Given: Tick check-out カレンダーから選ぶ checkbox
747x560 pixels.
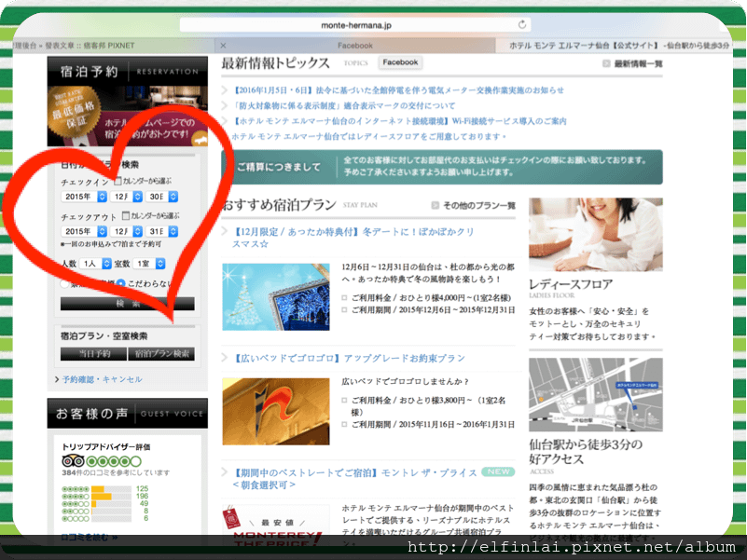Looking at the screenshot, I should (x=126, y=216).
